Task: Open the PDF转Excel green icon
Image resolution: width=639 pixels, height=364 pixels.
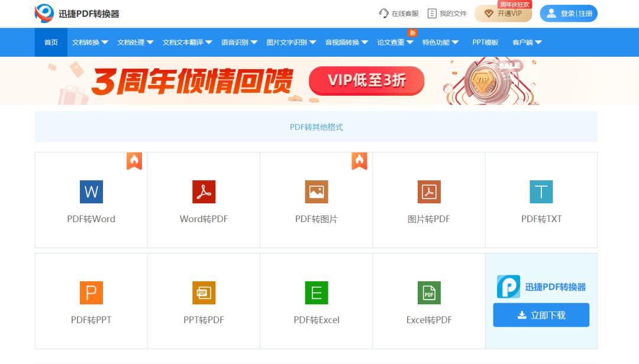Action: (316, 292)
